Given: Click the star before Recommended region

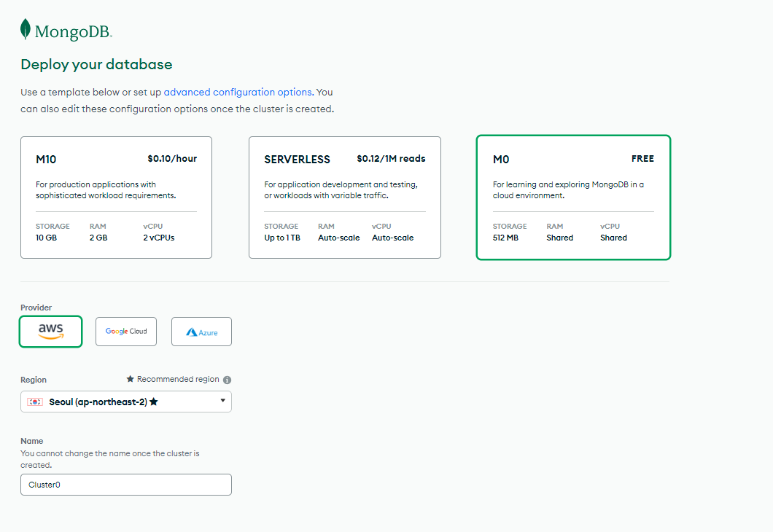Looking at the screenshot, I should coord(130,379).
